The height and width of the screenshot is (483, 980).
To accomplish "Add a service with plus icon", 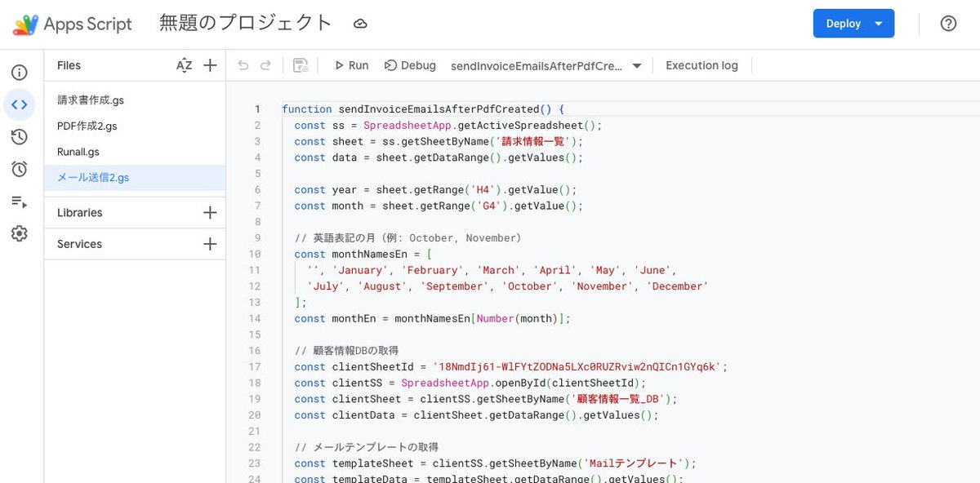I will click(x=210, y=244).
